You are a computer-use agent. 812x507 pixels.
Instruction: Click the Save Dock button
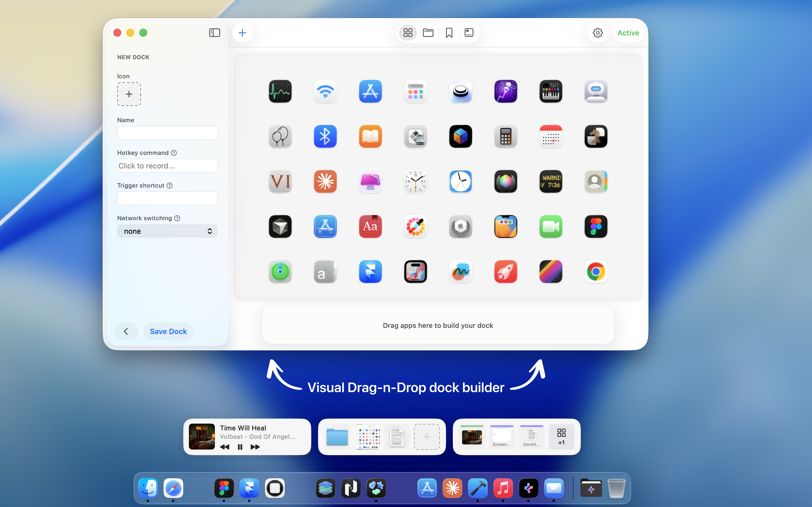click(x=168, y=331)
